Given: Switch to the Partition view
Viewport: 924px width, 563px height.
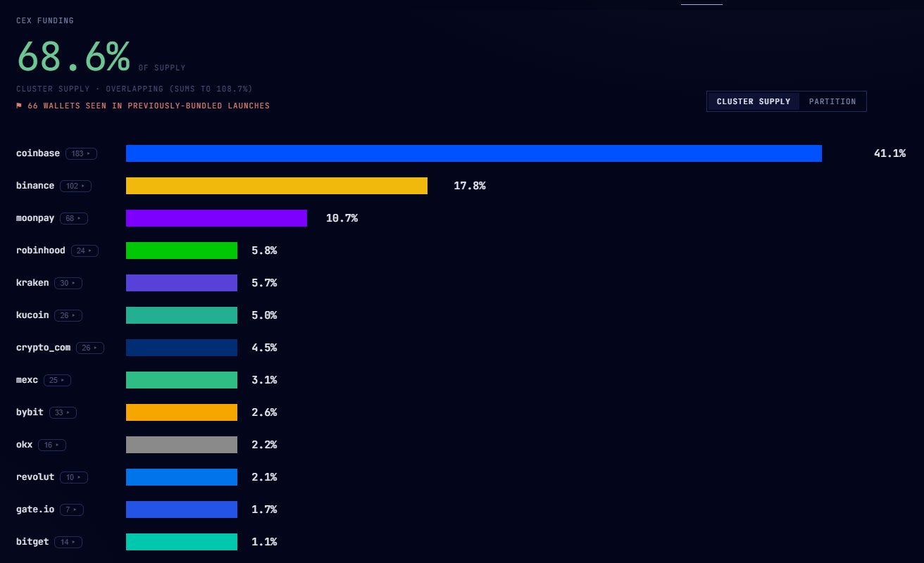Looking at the screenshot, I should point(832,101).
